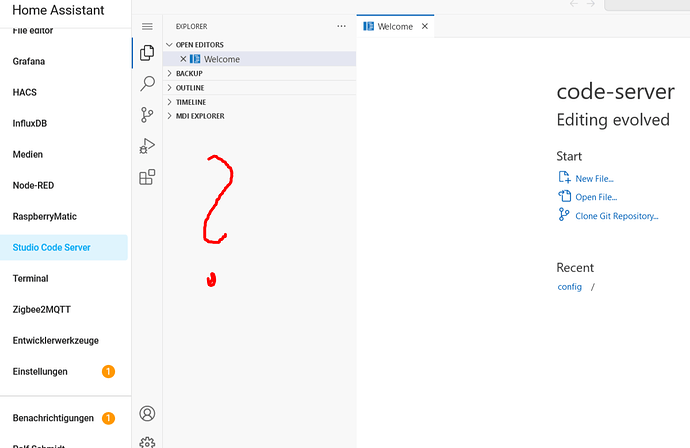Expand the BACKUP folder section
Viewport: 690px width, 448px height.
pyautogui.click(x=259, y=73)
